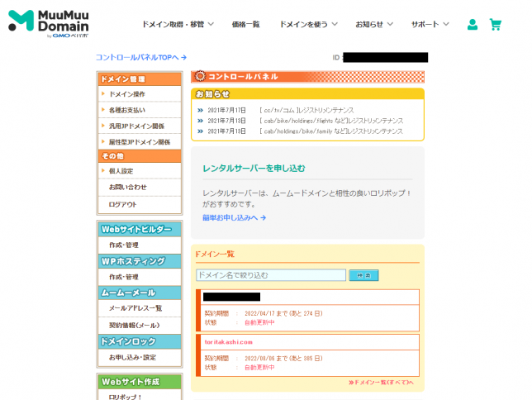Select ドメイン操作 in sidebar
This screenshot has height=400, width=532.
(x=127, y=94)
